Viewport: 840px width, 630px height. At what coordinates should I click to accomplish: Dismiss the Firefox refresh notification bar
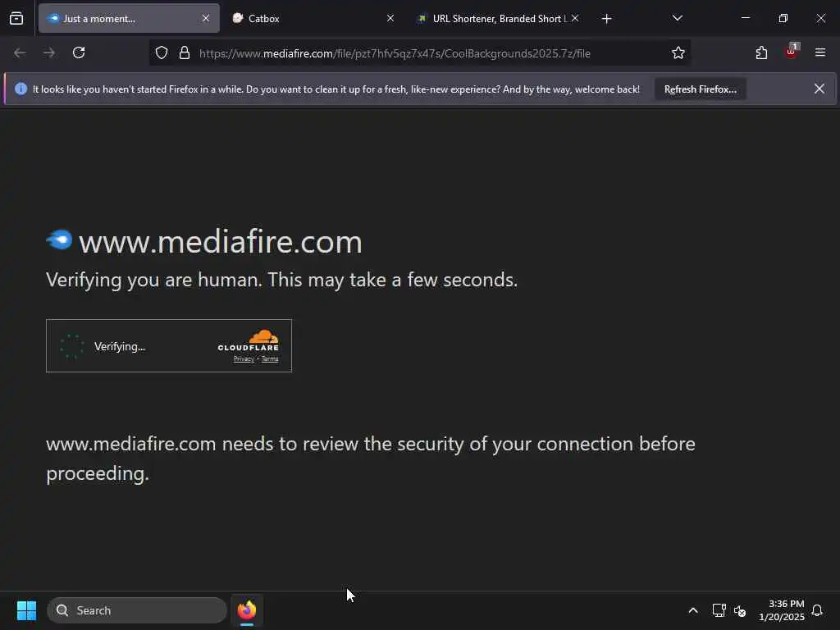click(x=819, y=89)
